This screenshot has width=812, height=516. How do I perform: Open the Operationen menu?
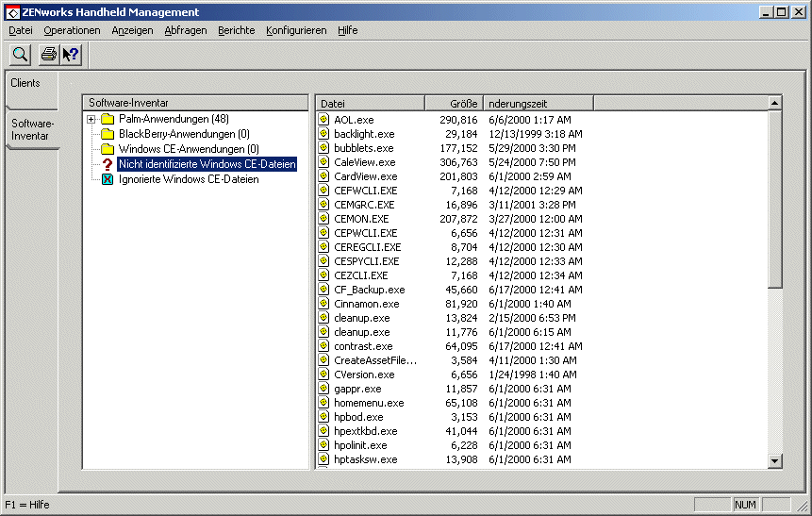pos(72,30)
